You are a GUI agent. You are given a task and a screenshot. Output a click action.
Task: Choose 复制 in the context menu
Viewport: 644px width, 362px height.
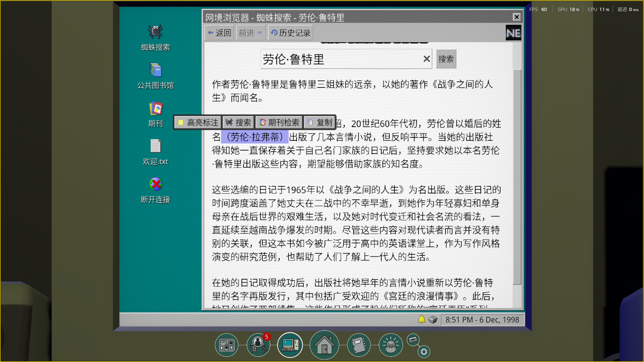tap(319, 122)
